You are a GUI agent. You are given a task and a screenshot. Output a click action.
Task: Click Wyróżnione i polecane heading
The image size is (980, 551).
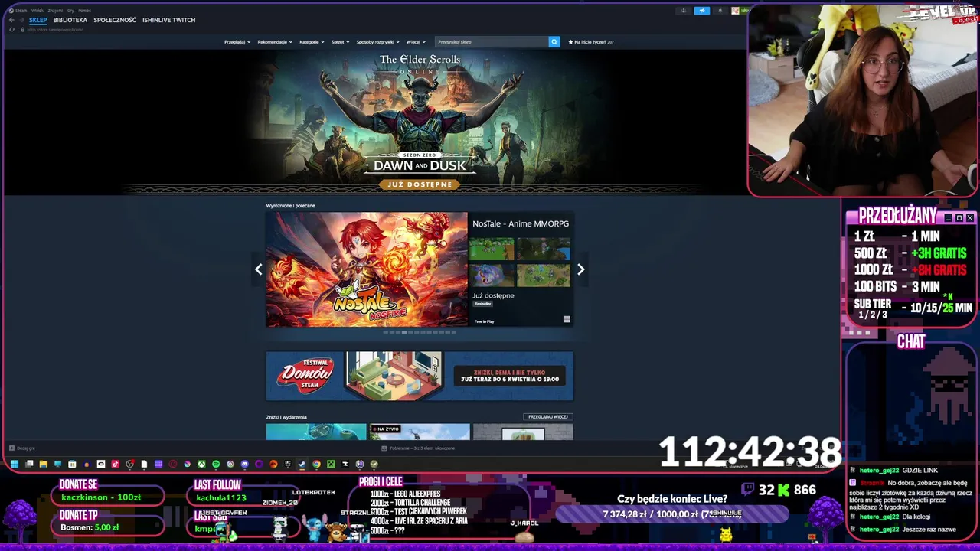(x=290, y=205)
